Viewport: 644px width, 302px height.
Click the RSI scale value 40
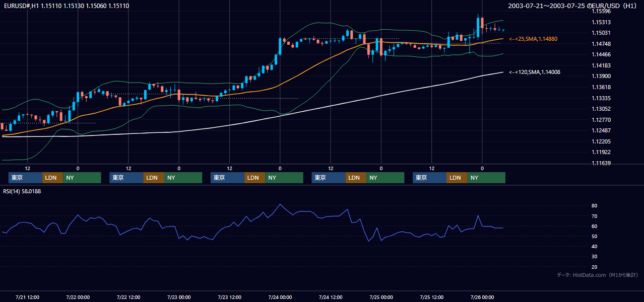(594, 246)
